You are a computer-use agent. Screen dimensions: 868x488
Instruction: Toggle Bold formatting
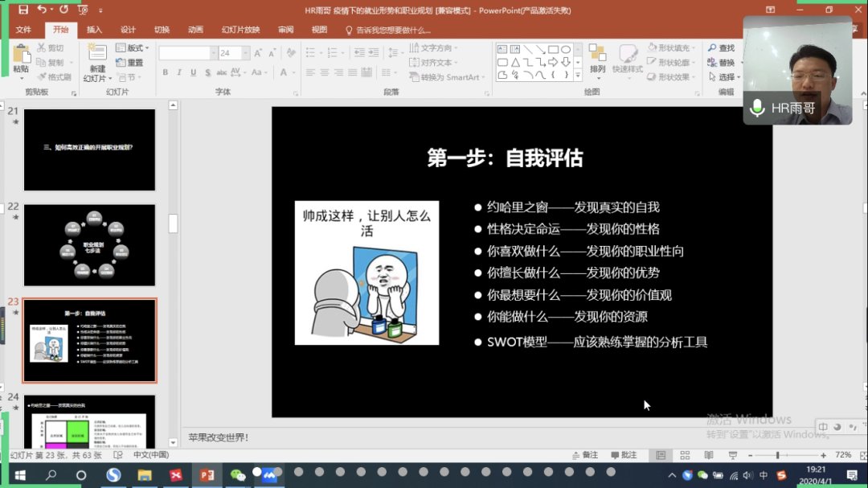[166, 72]
